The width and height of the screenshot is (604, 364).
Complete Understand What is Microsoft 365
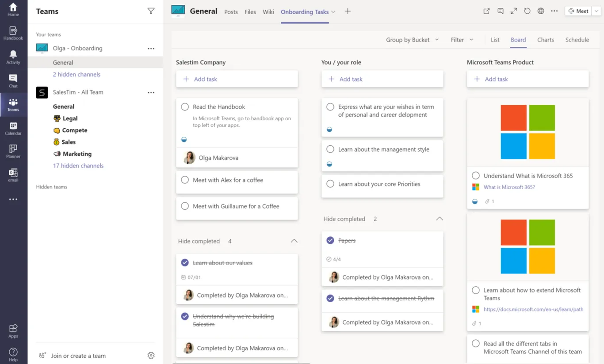pyautogui.click(x=476, y=175)
